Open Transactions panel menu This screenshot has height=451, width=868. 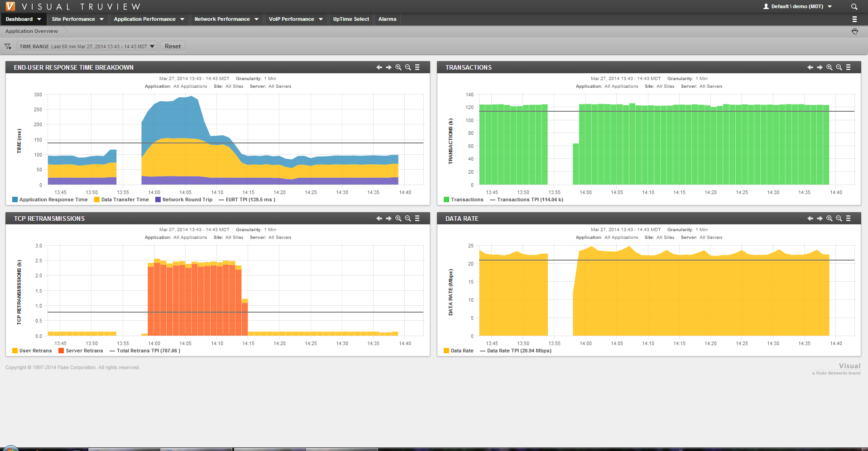849,67
